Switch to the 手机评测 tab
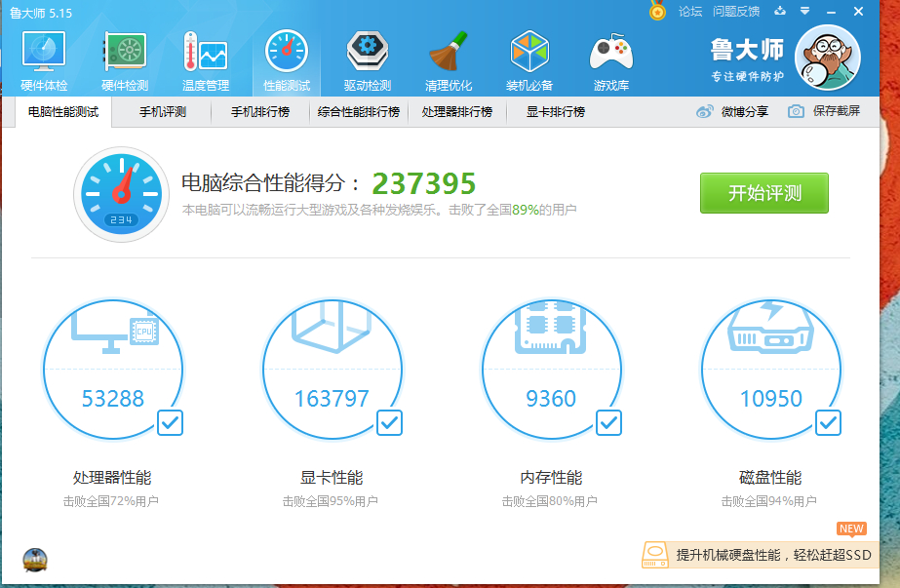This screenshot has width=900, height=588. click(163, 112)
